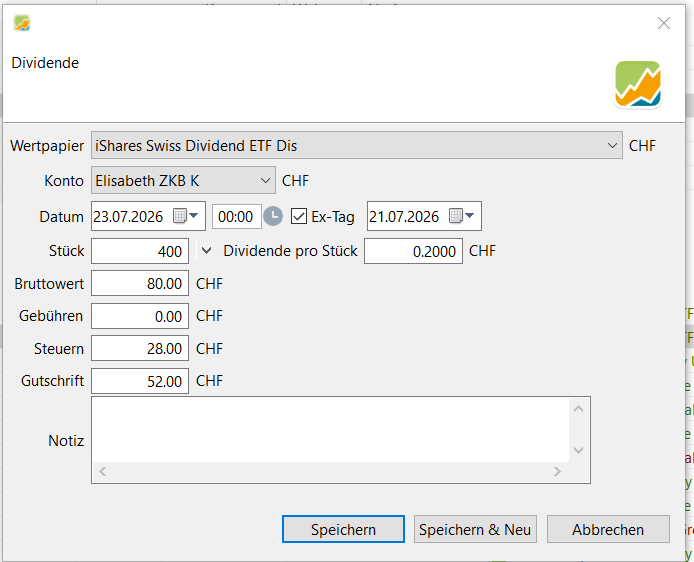Click the Steuern field 28.00

coord(140,348)
